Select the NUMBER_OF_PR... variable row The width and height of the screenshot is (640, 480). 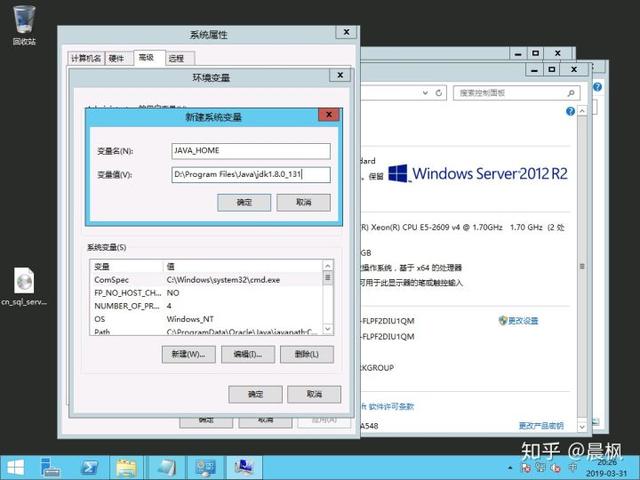pos(206,306)
